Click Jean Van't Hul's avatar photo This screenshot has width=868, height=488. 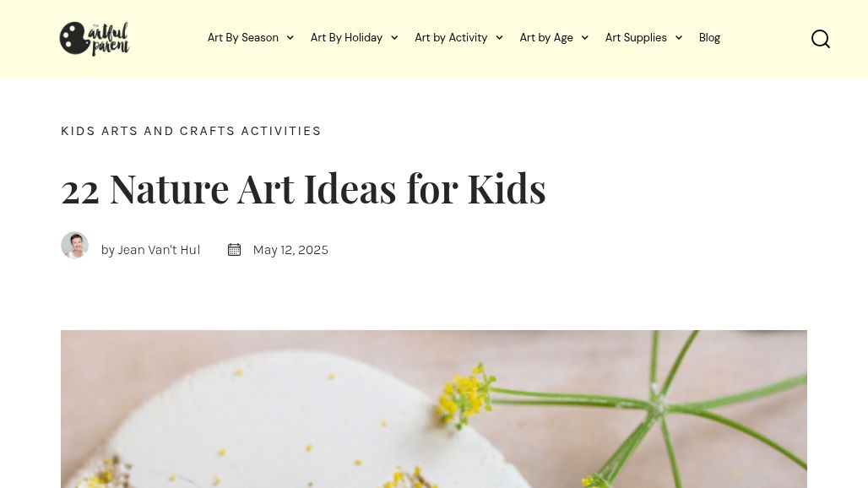75,246
